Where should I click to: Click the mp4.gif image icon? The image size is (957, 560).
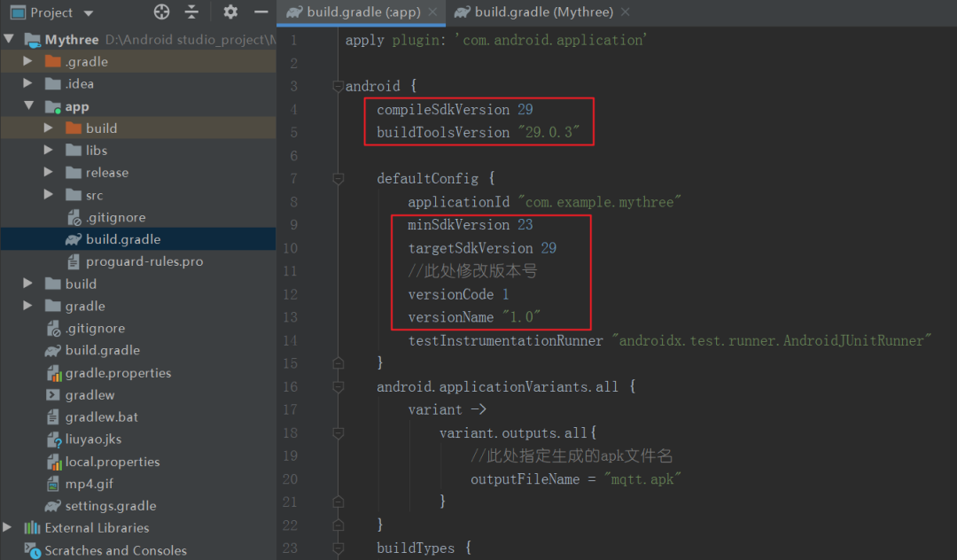(53, 484)
